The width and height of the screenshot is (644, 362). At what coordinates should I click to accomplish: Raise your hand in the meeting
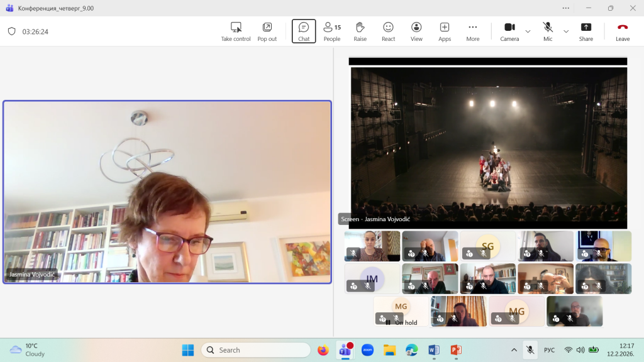(x=360, y=31)
